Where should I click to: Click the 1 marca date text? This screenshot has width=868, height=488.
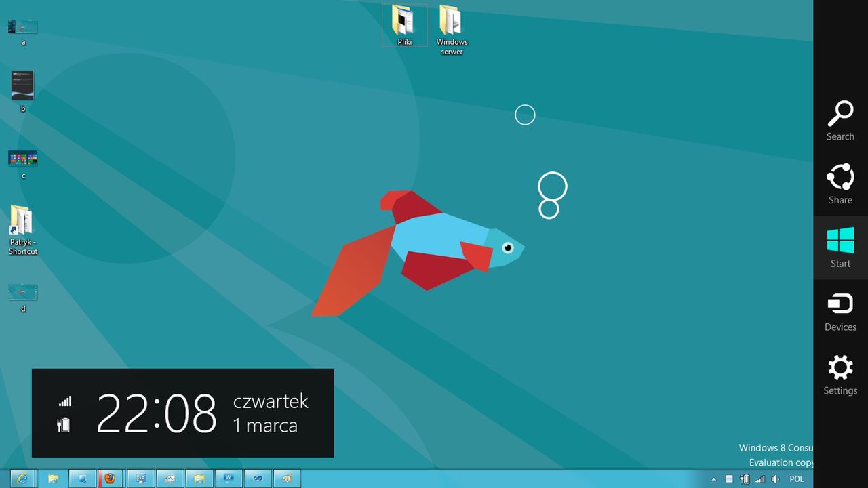(x=265, y=426)
